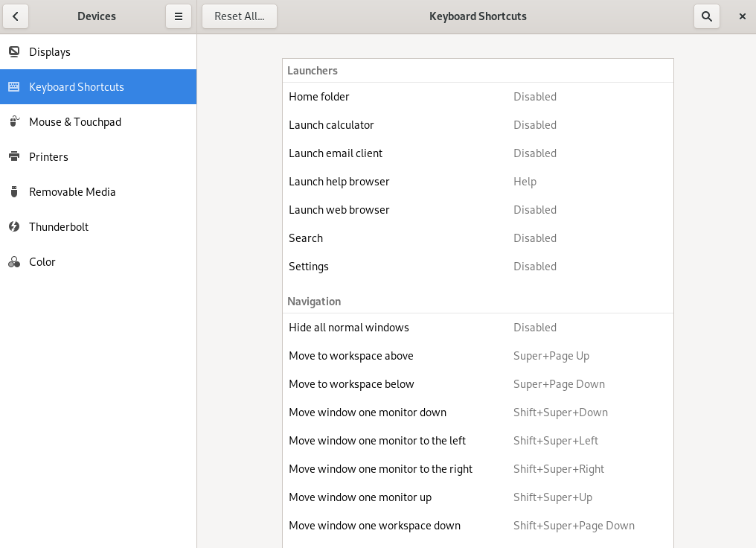The image size is (756, 548).
Task: Close the Settings window
Action: (742, 16)
